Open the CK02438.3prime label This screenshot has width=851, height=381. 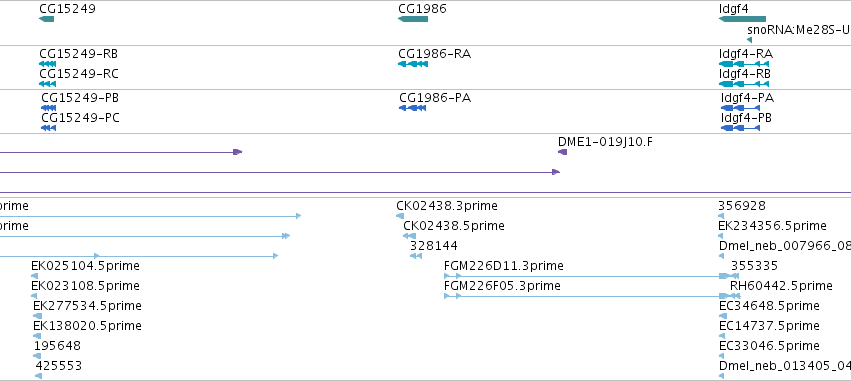coord(447,206)
